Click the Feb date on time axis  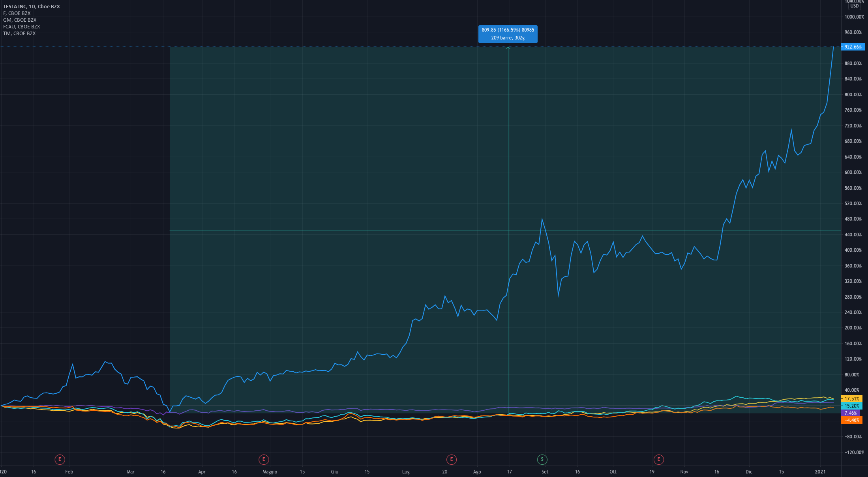[x=69, y=472]
